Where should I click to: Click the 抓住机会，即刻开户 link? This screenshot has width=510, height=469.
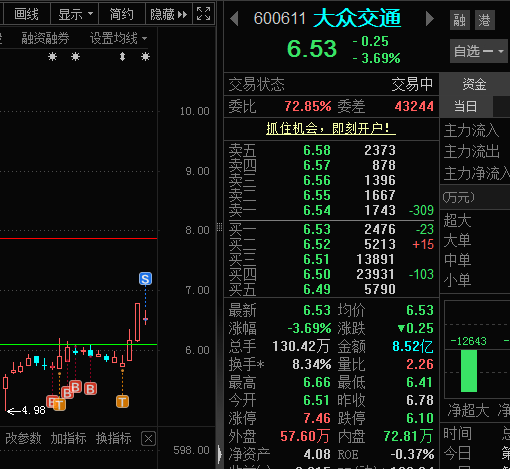331,128
